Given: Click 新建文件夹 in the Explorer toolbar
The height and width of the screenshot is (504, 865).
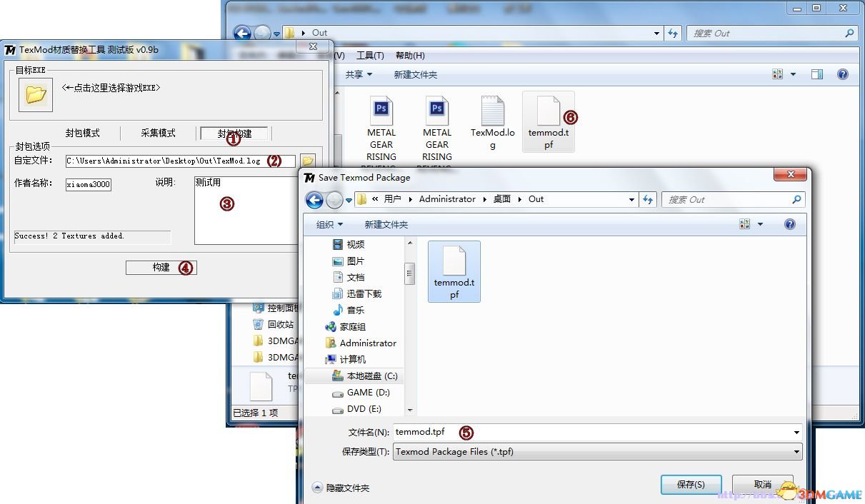Looking at the screenshot, I should click(416, 74).
